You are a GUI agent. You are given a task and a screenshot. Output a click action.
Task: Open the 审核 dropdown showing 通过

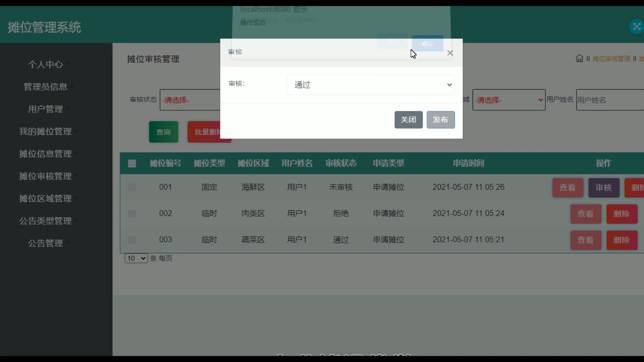tap(370, 85)
